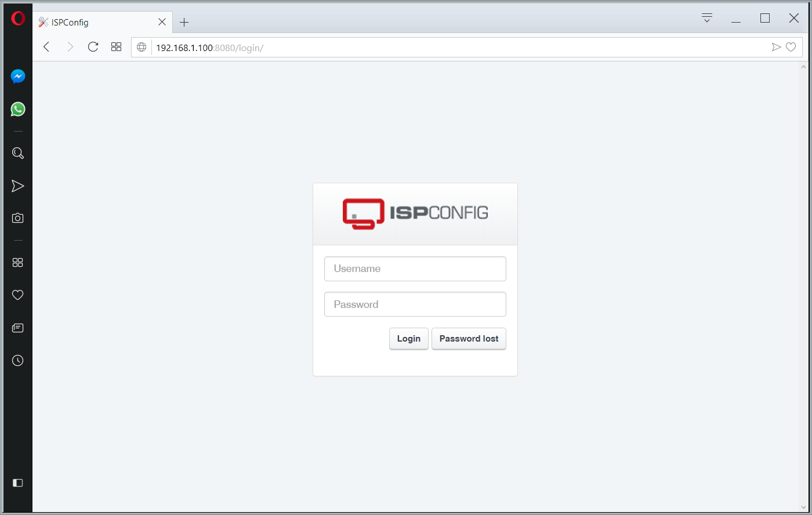
Task: Click the globe site info icon
Action: pos(142,47)
